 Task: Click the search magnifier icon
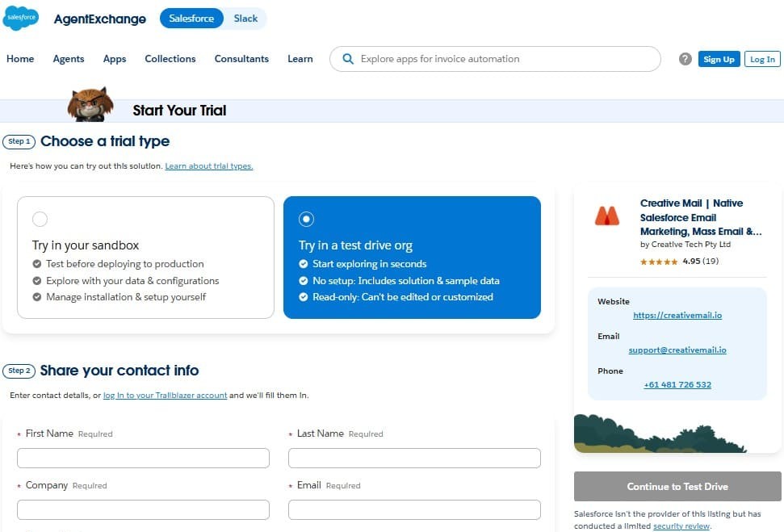click(347, 59)
